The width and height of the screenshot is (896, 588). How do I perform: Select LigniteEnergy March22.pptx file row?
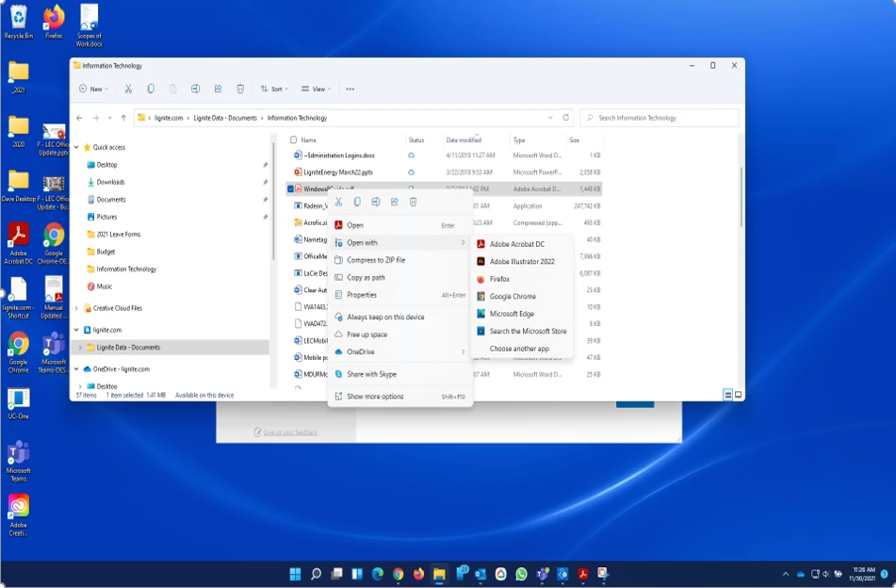click(446, 172)
